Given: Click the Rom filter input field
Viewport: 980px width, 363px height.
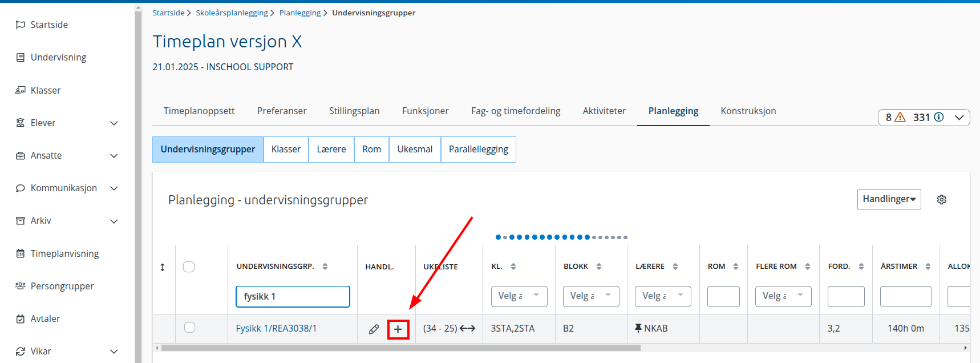Looking at the screenshot, I should coord(723,296).
